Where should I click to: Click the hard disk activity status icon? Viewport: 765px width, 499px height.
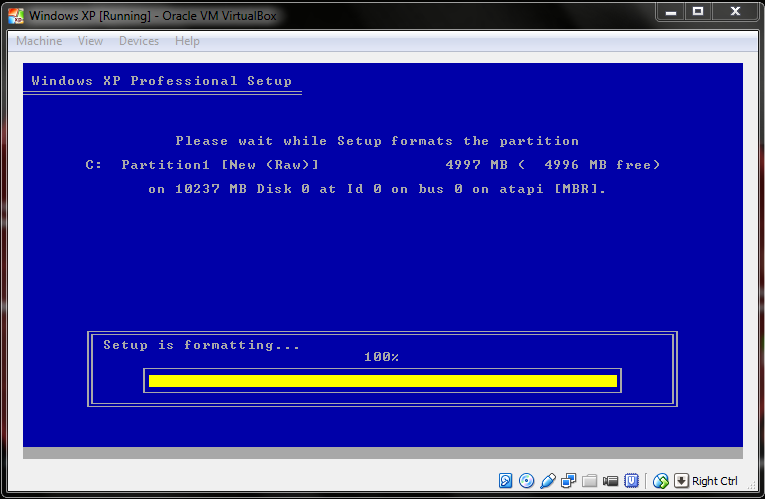[x=505, y=481]
